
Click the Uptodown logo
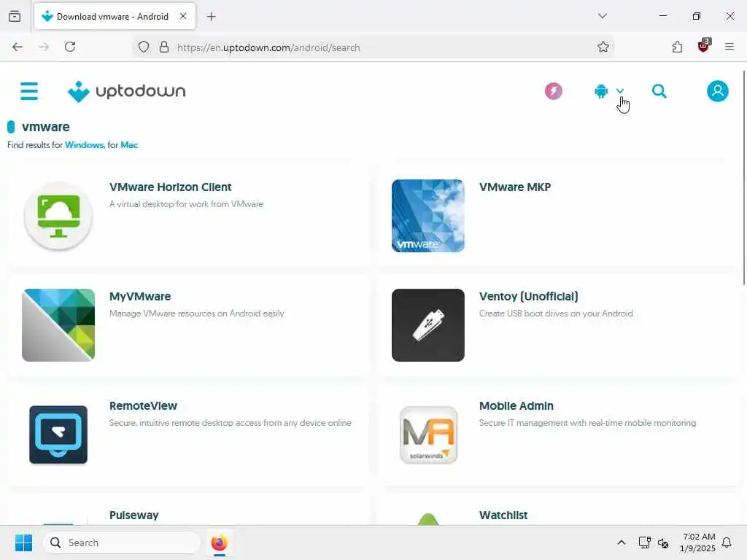[x=126, y=91]
